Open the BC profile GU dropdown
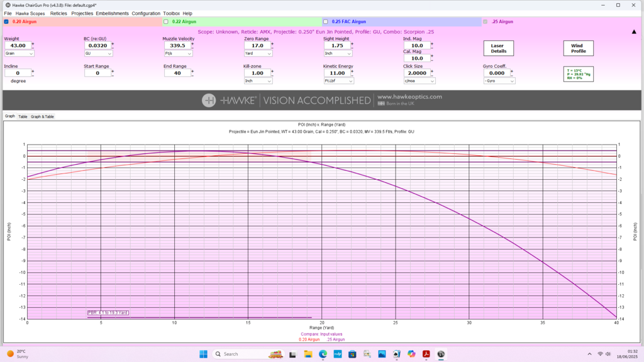Image resolution: width=644 pixels, height=362 pixels. point(98,53)
